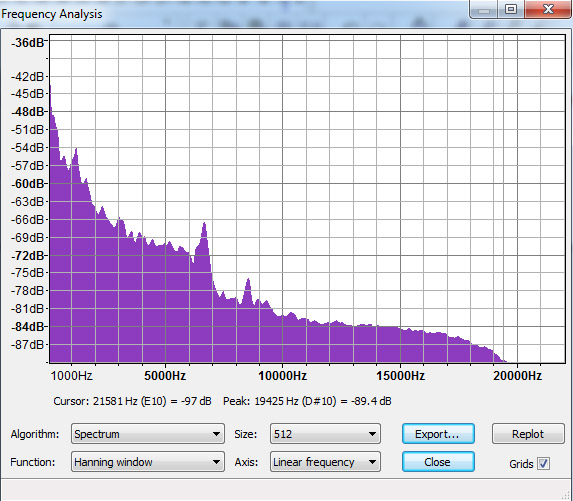The height and width of the screenshot is (501, 573).
Task: Click the Function dropdown arrow
Action: (216, 462)
